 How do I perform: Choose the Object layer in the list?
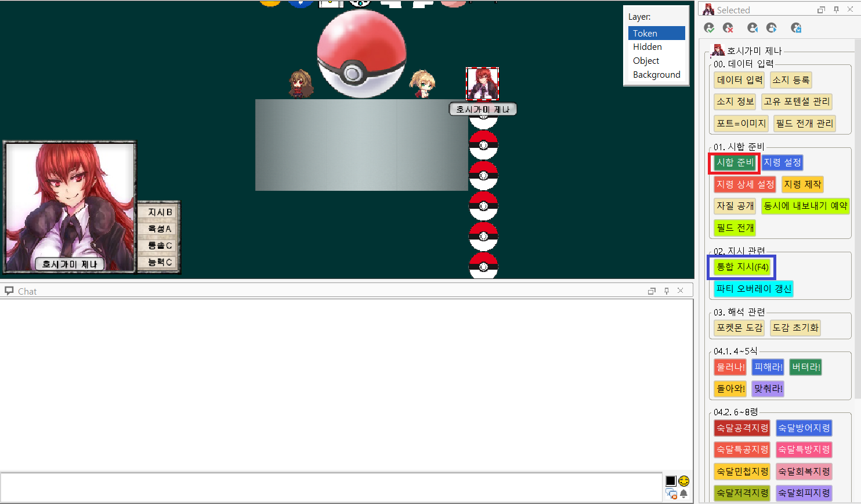coord(646,61)
